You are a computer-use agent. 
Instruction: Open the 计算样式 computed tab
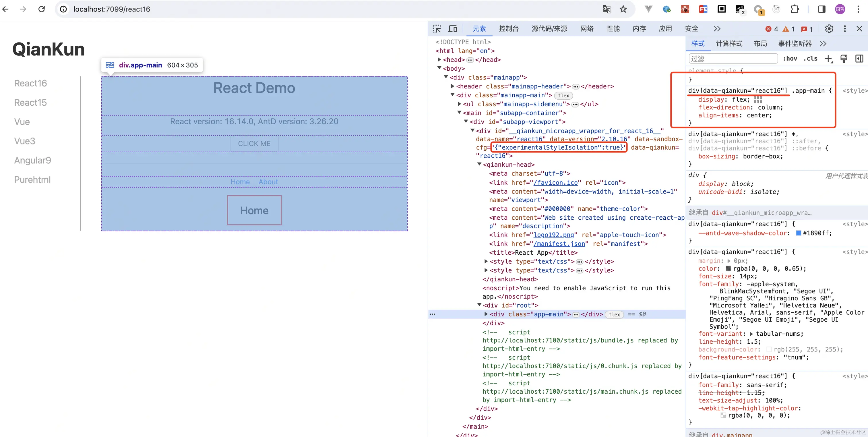click(x=729, y=44)
